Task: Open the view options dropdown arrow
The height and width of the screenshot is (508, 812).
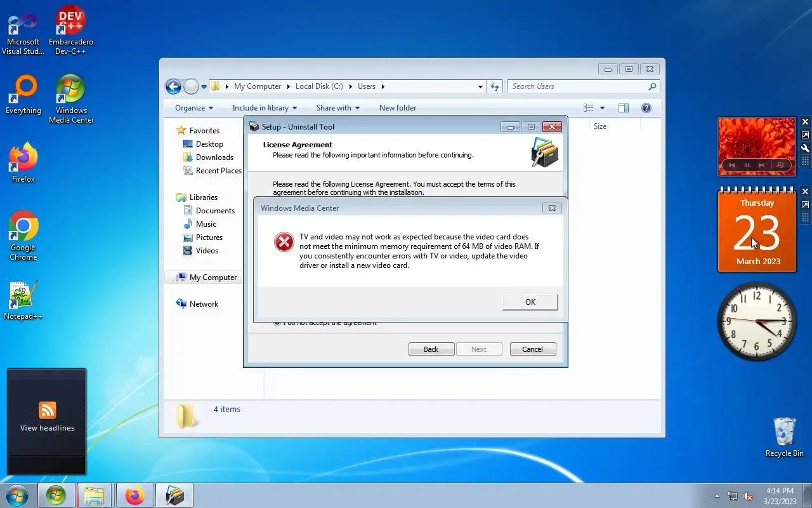Action: 602,108
